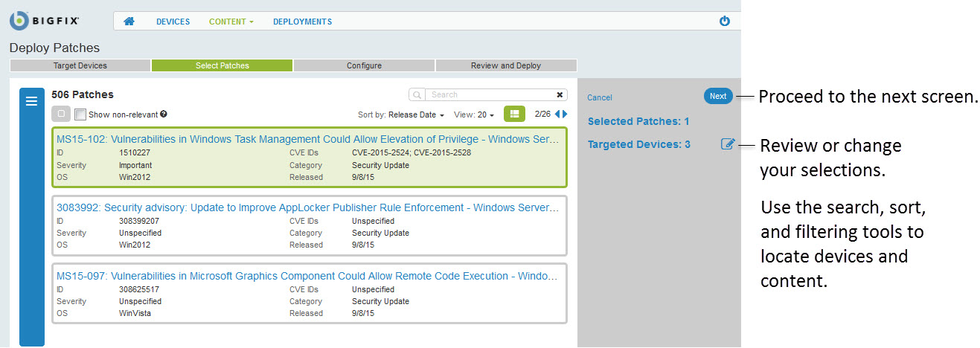Open the MS15-097 patch title link
980x348 pixels.
pyautogui.click(x=308, y=276)
